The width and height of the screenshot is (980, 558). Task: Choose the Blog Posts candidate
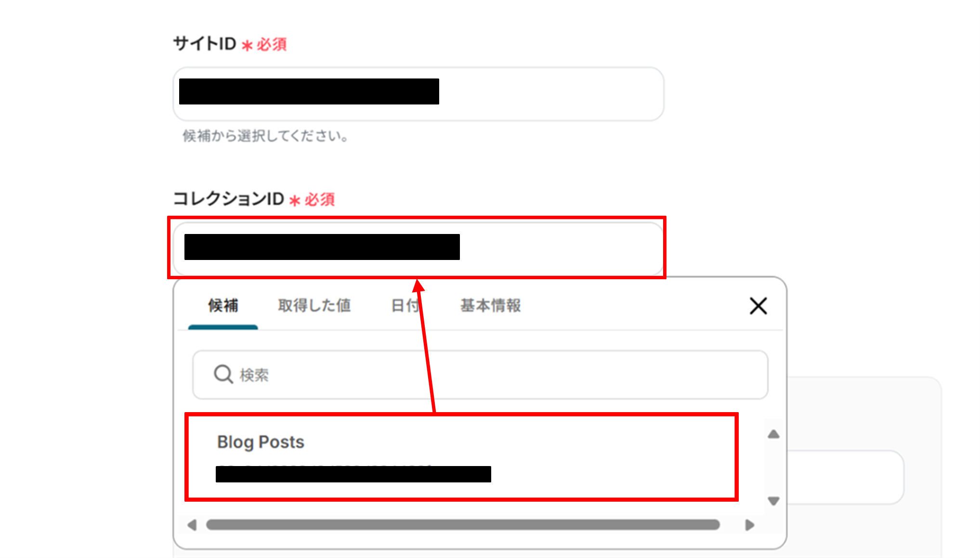[461, 457]
